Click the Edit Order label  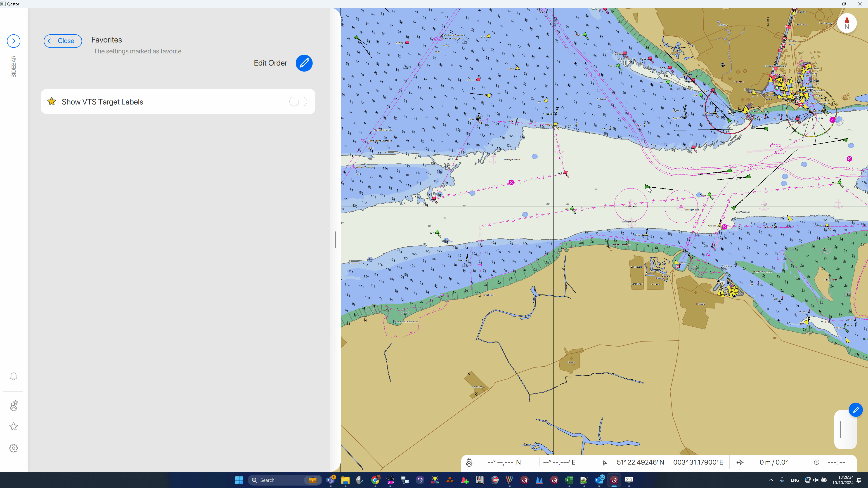[270, 63]
